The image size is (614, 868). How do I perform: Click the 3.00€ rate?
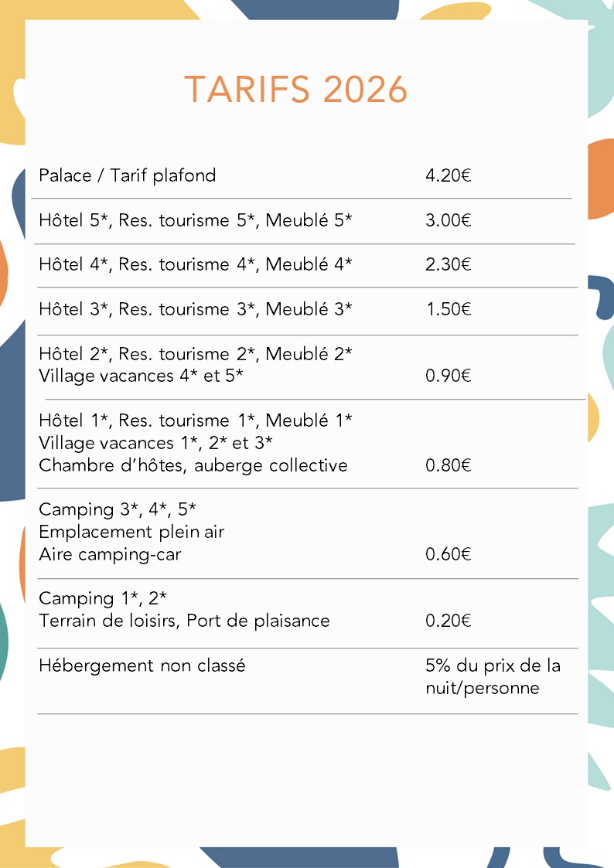coord(448,220)
